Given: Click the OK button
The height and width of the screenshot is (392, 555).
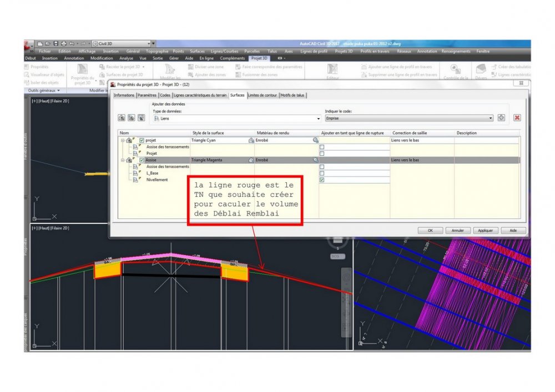Looking at the screenshot, I should [430, 231].
